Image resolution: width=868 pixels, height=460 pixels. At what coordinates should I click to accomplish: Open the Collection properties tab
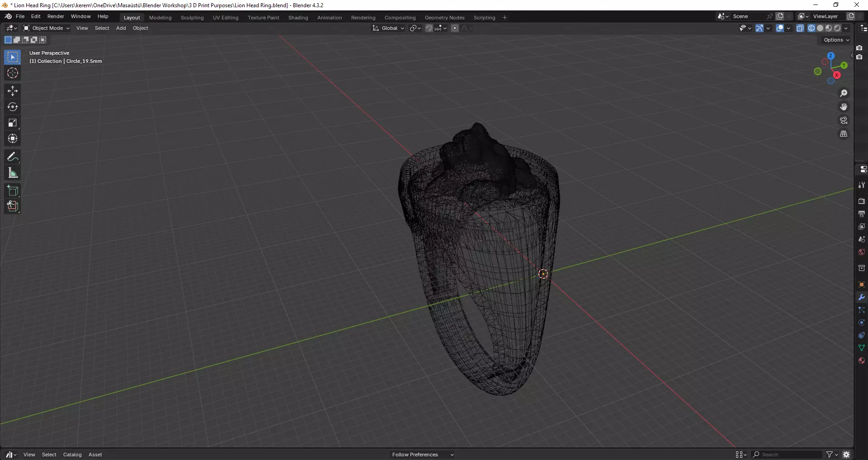[862, 268]
